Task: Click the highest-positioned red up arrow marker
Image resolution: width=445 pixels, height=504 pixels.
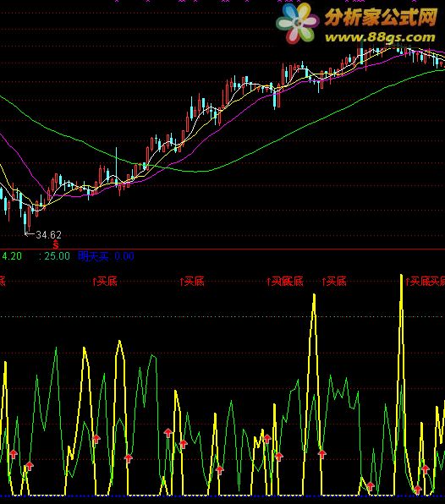Action: pos(168,433)
